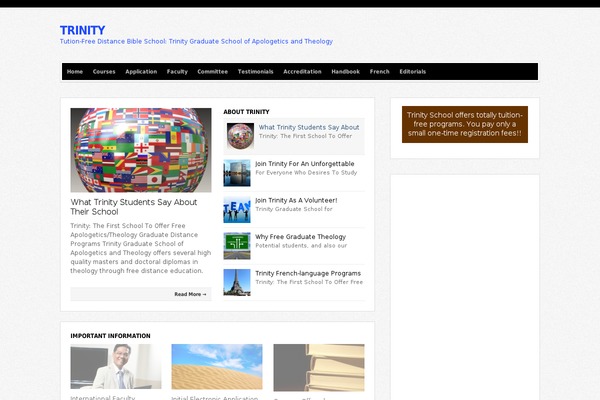
Task: Open 'Join Trinity For An Unforgettable' link
Action: click(x=305, y=164)
